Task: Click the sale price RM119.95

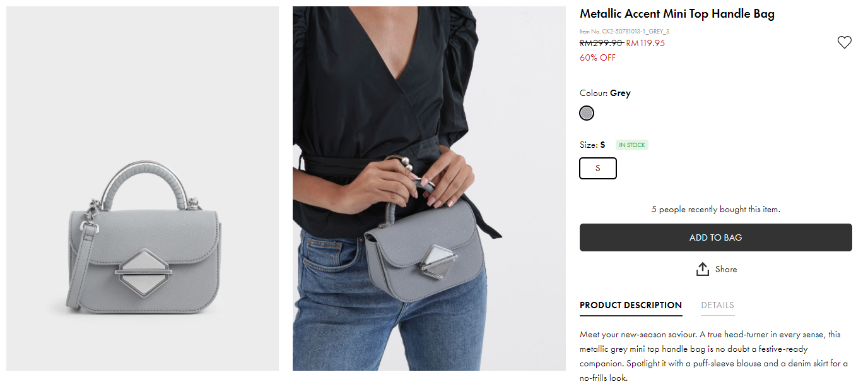Action: point(645,44)
